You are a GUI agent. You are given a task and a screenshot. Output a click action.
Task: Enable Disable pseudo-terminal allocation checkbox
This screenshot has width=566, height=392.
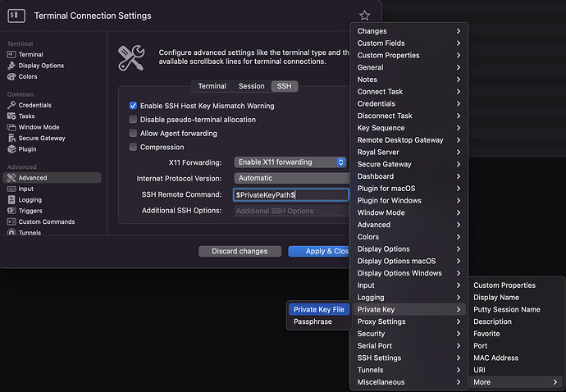pos(133,120)
